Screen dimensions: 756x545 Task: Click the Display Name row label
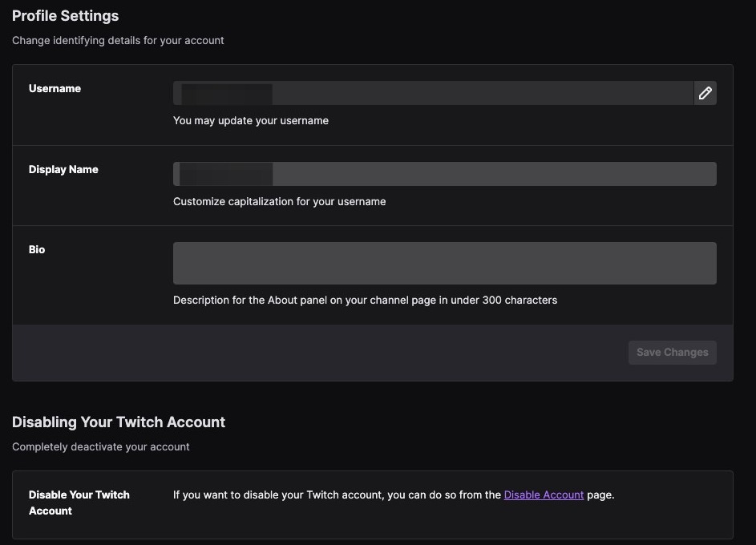[x=63, y=170]
